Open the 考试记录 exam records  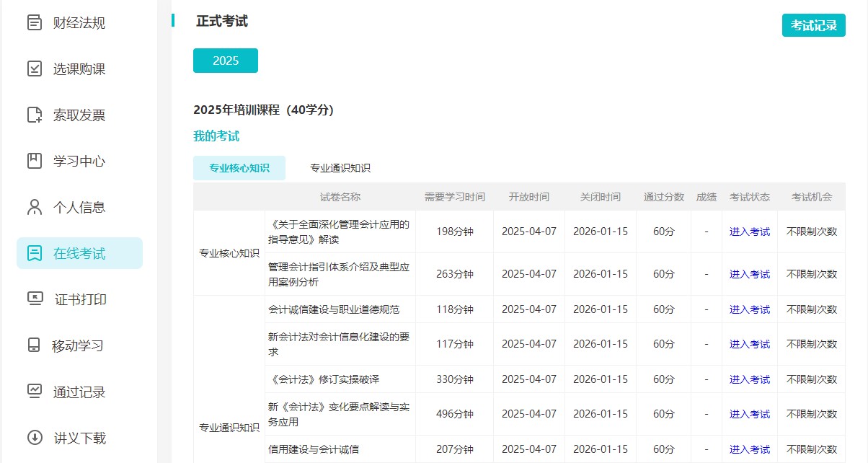coord(813,25)
